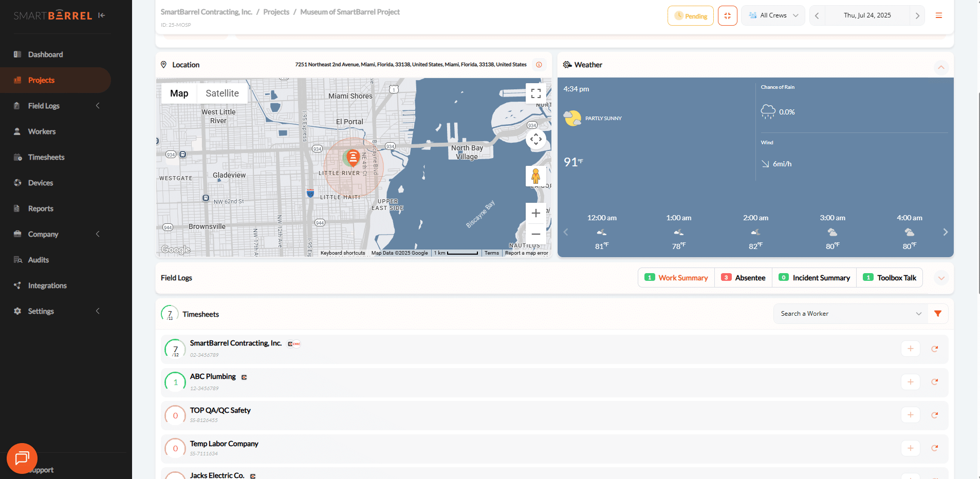Image resolution: width=980 pixels, height=479 pixels.
Task: Collapse the sidebar using the arrow icon
Action: (102, 15)
